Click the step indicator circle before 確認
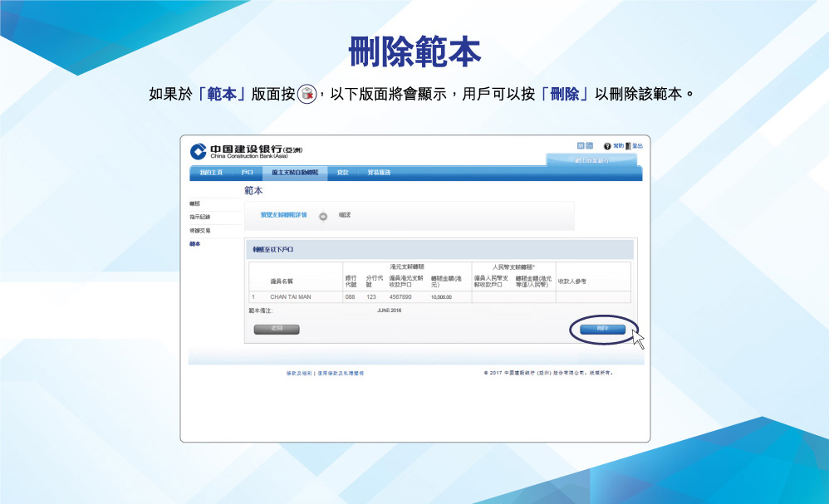The width and height of the screenshot is (829, 504). coord(323,216)
